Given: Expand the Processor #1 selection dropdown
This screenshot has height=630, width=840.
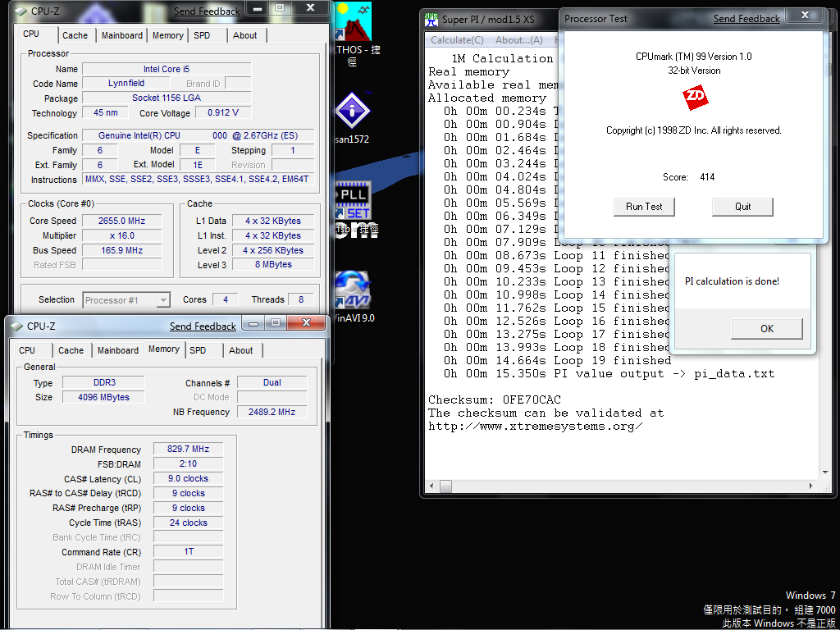Looking at the screenshot, I should pos(163,300).
